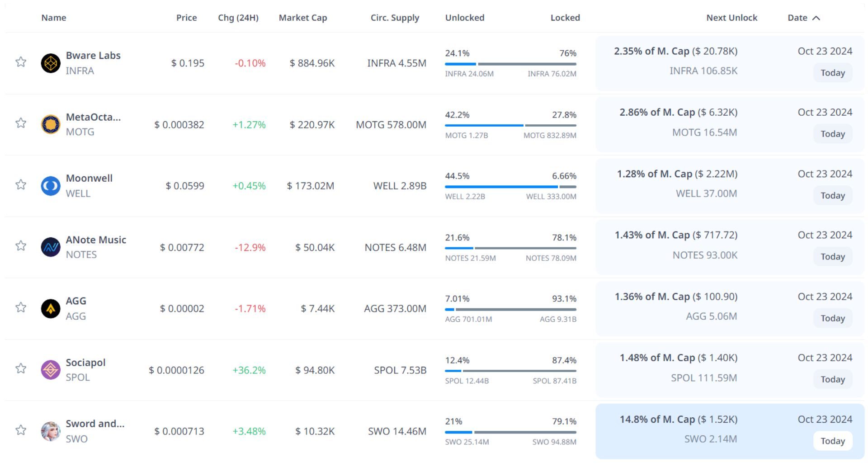Sort the table by the Date column arrow
The width and height of the screenshot is (868, 467).
coord(816,18)
